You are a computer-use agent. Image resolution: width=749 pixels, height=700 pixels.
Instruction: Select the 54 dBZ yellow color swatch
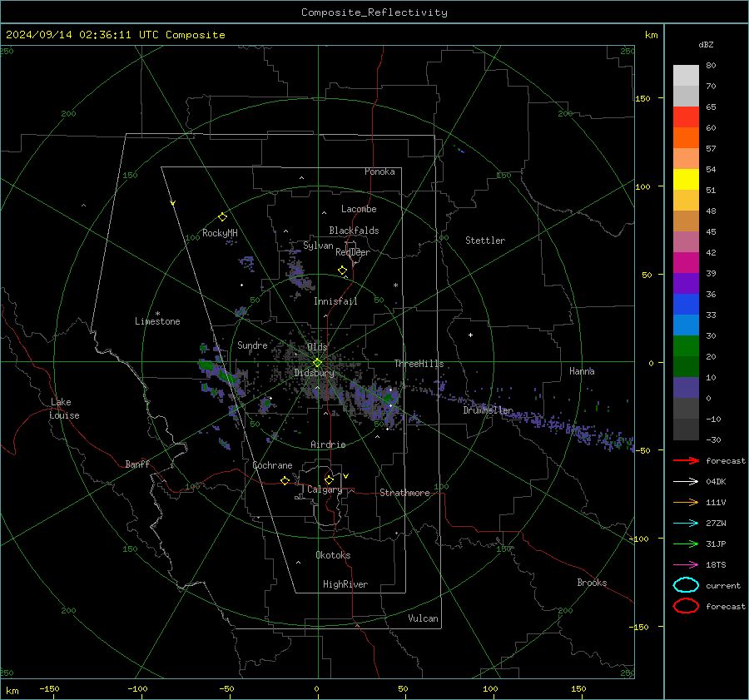pyautogui.click(x=686, y=179)
